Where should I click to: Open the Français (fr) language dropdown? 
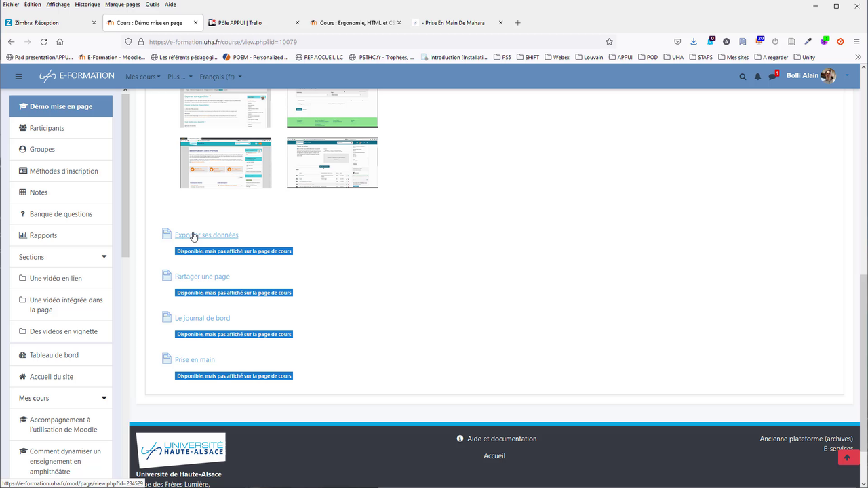(220, 76)
